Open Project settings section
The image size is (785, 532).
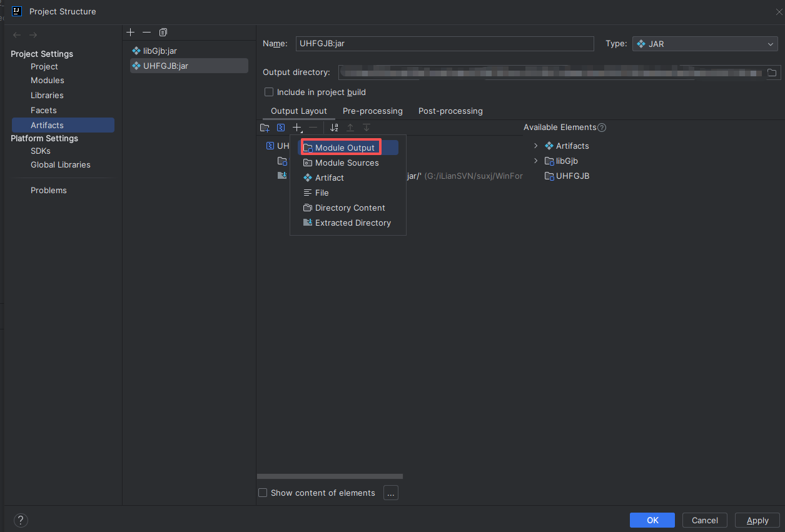tap(44, 66)
